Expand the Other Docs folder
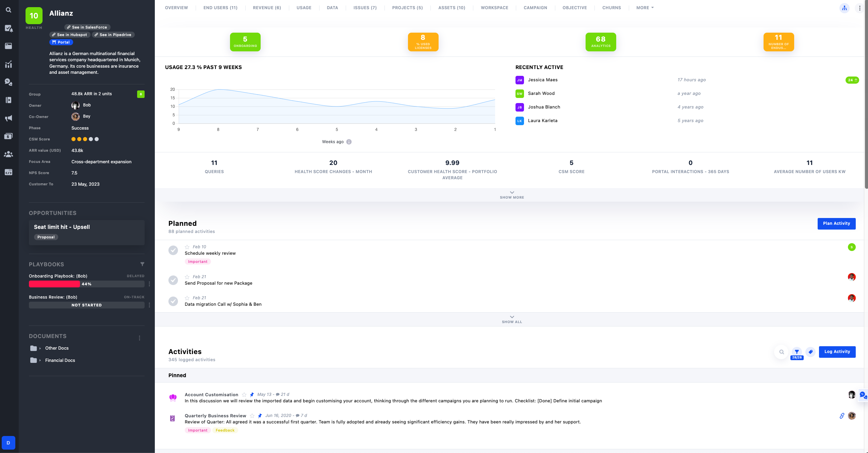 click(40, 348)
